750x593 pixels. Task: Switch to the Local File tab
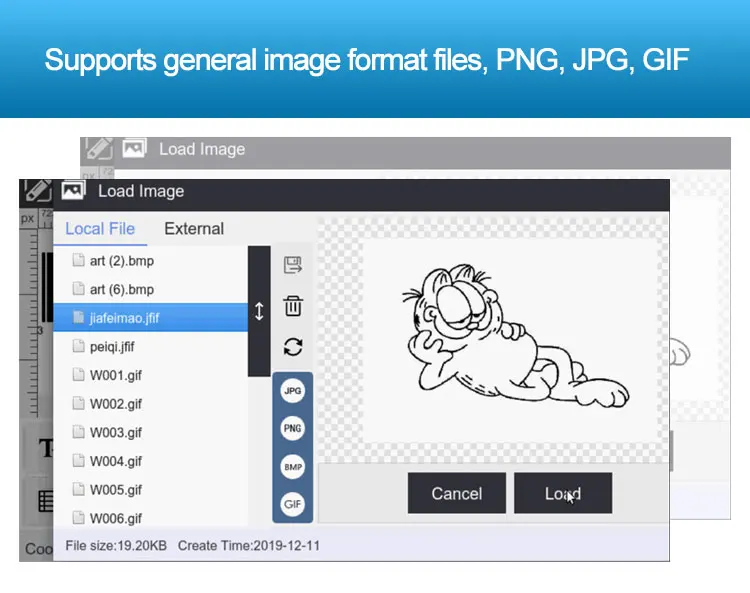(100, 228)
